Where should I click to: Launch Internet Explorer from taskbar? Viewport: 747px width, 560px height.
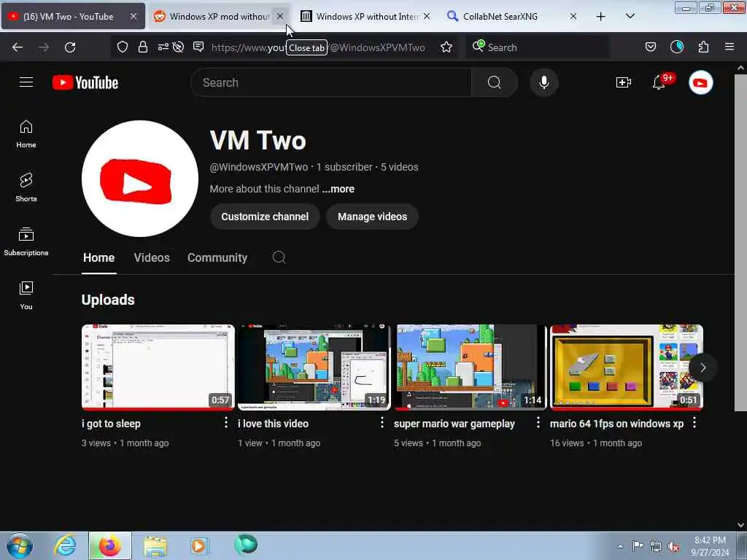[65, 546]
